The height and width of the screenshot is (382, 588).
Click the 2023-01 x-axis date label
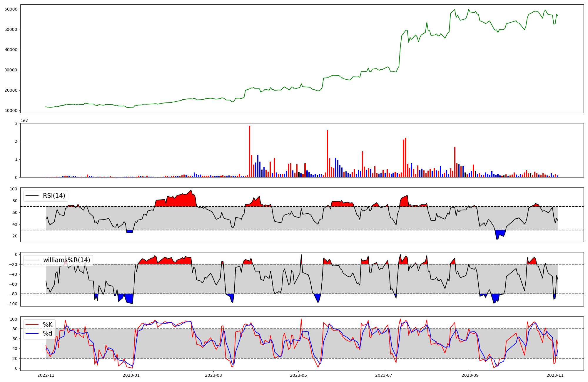(131, 375)
